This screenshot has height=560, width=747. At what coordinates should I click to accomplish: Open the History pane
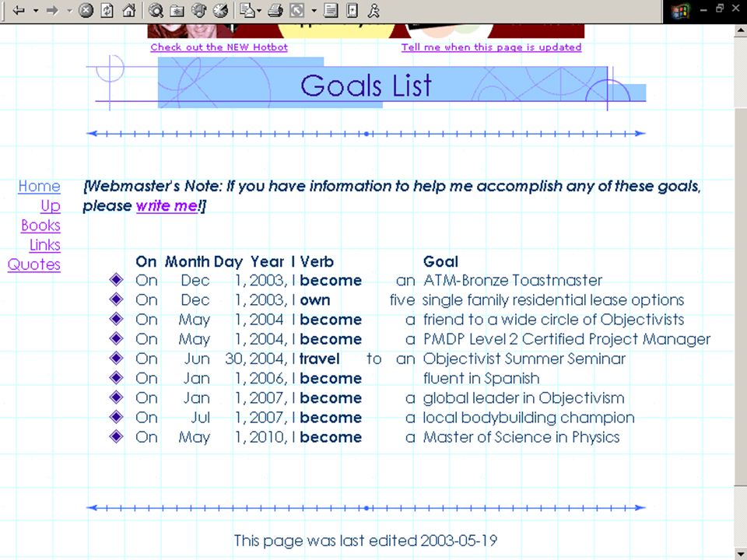[x=220, y=10]
